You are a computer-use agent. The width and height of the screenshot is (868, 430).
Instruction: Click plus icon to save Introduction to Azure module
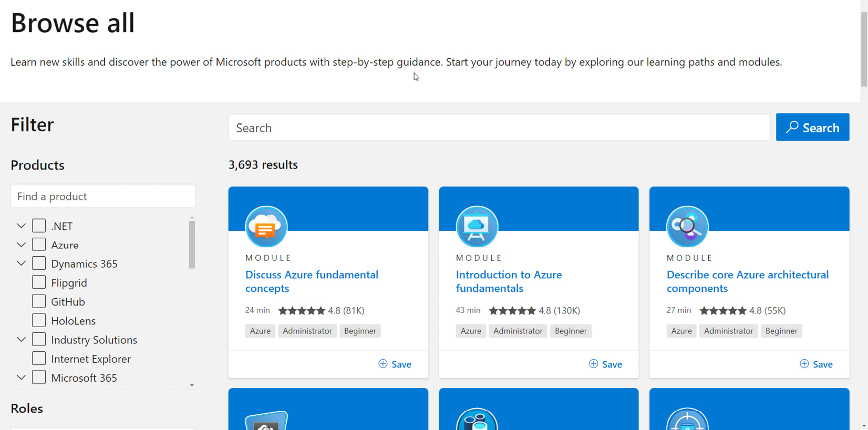594,364
